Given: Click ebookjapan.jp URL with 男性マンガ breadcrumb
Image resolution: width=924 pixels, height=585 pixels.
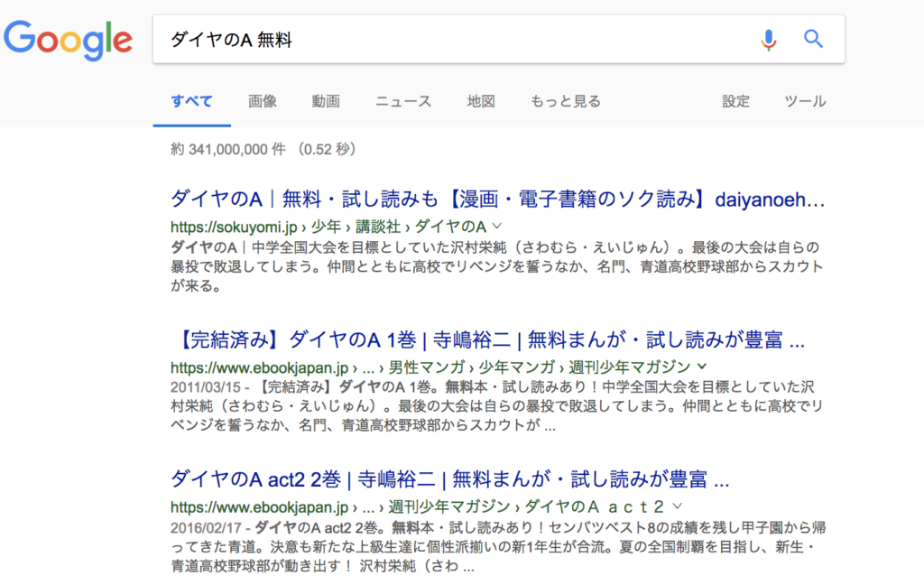Looking at the screenshot, I should coord(430,367).
